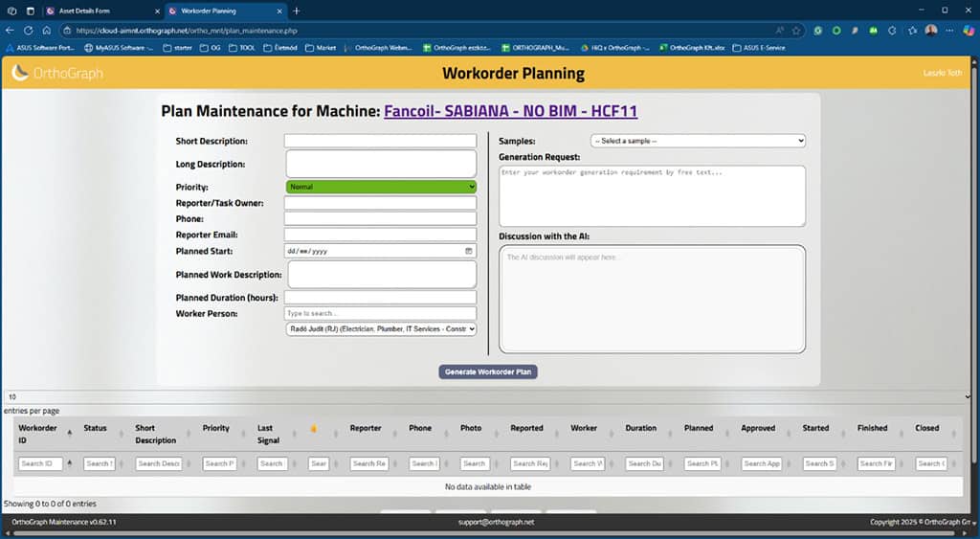The image size is (980, 539).
Task: Focus the Generation Request text area
Action: 652,195
